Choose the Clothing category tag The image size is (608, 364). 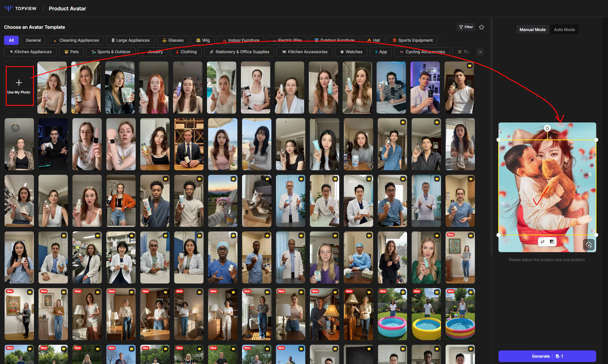pyautogui.click(x=186, y=52)
